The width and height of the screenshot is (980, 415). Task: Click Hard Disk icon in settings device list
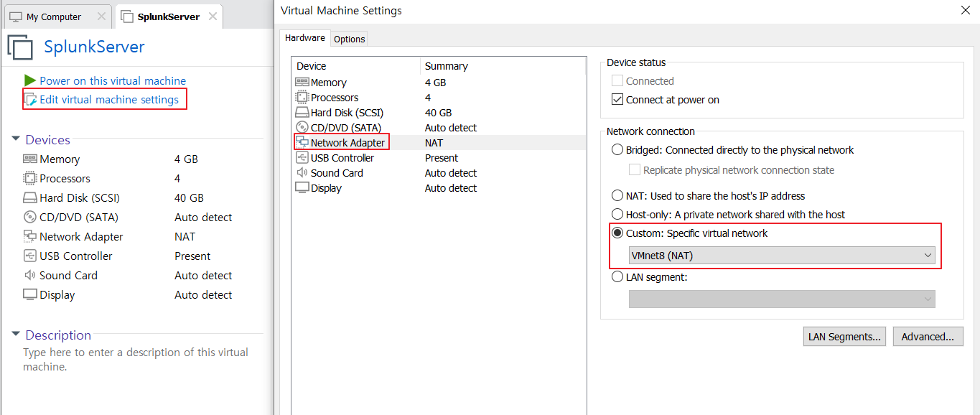click(302, 113)
